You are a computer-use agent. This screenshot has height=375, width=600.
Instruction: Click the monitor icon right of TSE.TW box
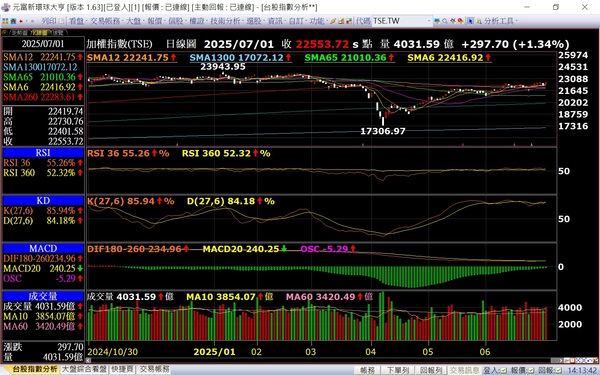click(437, 21)
